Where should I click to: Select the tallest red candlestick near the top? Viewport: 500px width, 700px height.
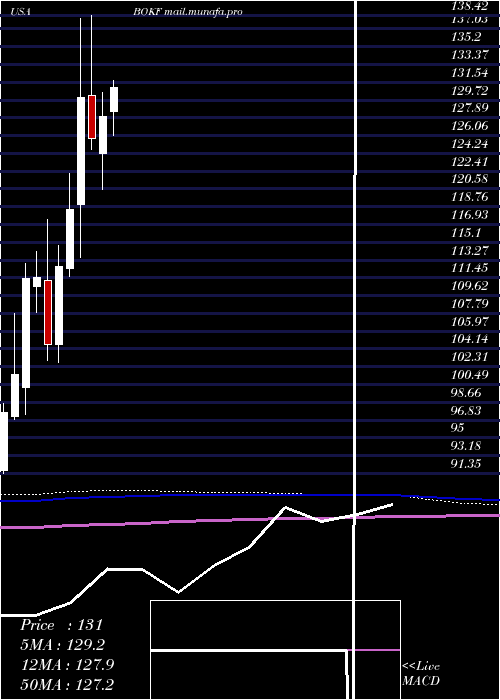92,117
